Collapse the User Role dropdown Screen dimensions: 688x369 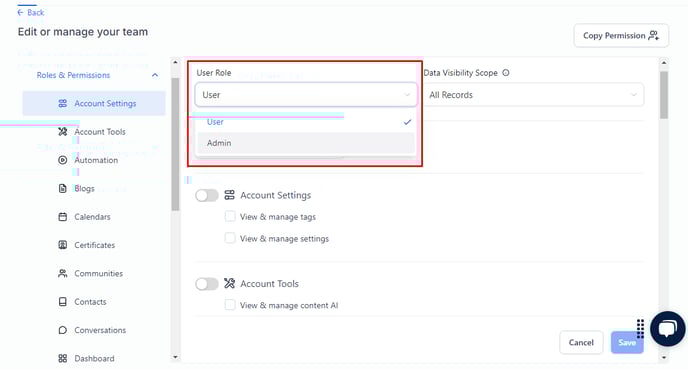click(x=306, y=95)
